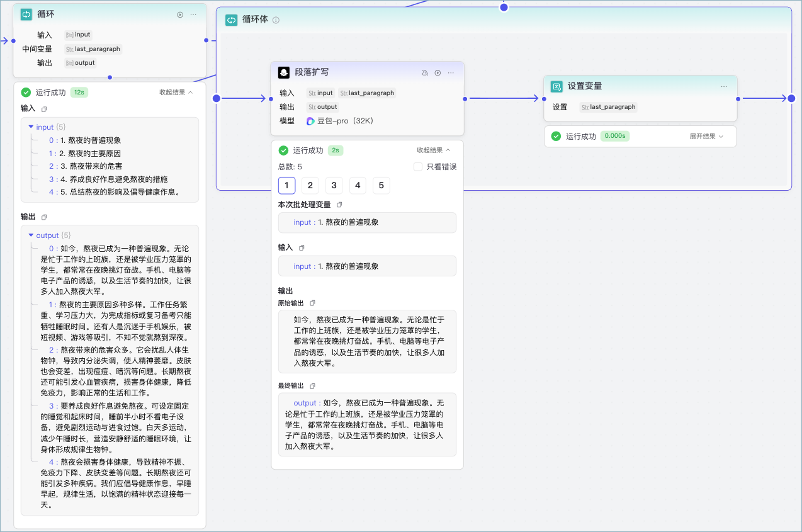Click the 循环体 info icon
This screenshot has height=532, width=802.
[x=276, y=20]
